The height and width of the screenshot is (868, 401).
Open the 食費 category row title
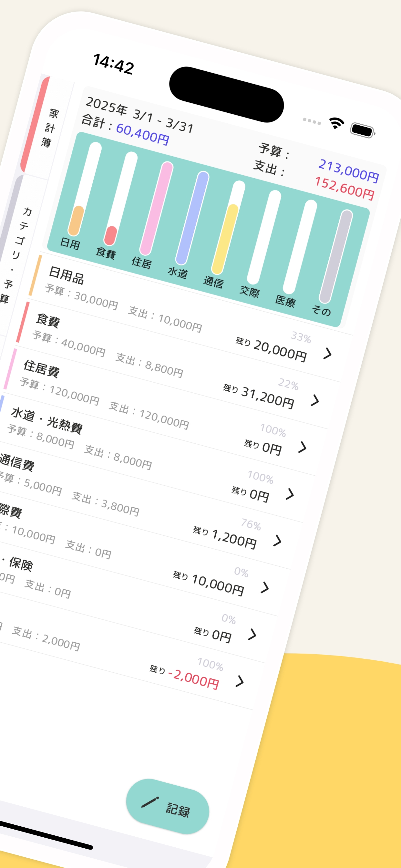48,320
